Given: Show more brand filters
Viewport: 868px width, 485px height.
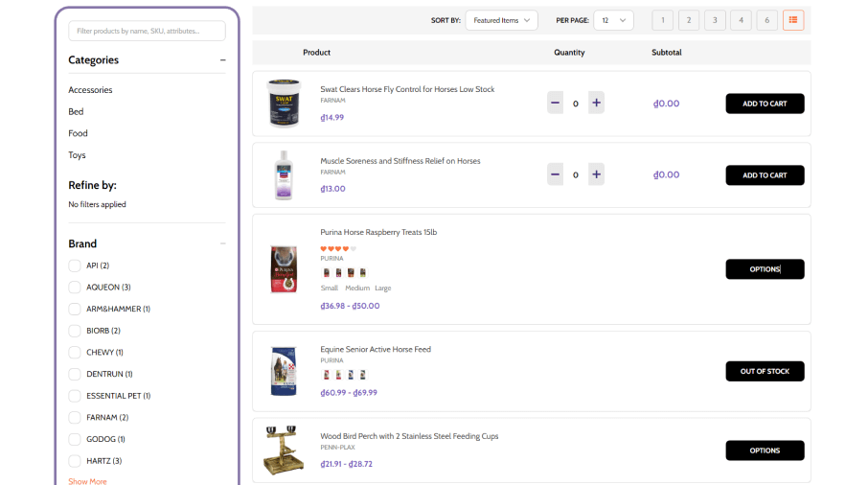Looking at the screenshot, I should (x=87, y=481).
